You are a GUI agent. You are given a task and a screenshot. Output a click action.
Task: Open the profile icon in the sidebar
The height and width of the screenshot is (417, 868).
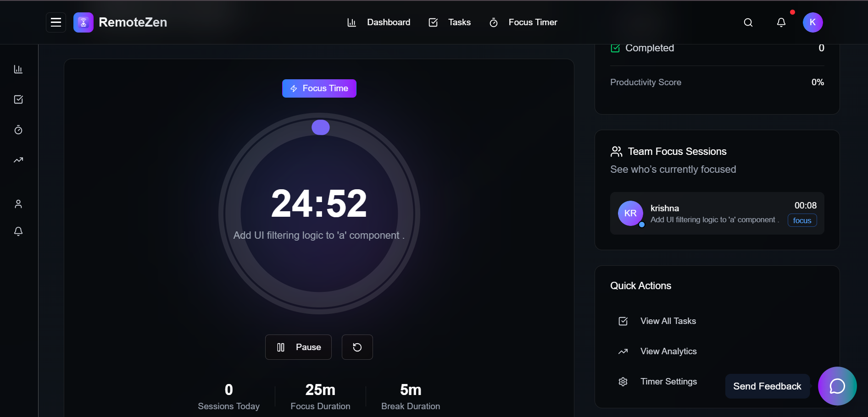coord(18,203)
